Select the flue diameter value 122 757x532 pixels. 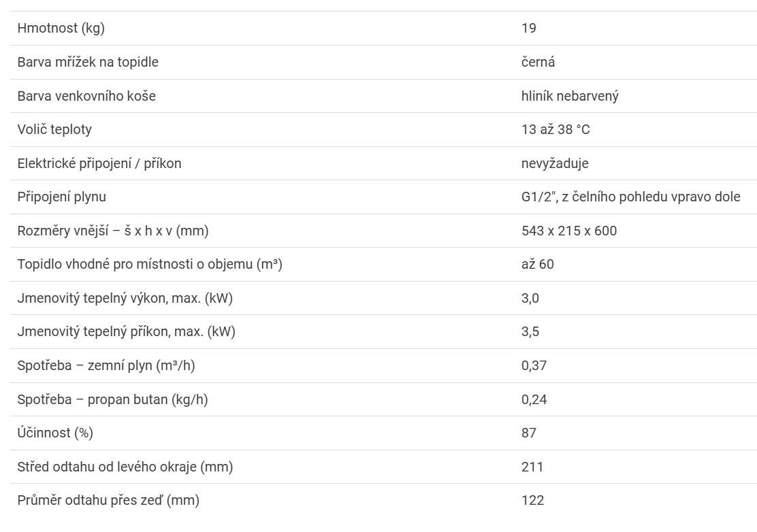(x=532, y=500)
